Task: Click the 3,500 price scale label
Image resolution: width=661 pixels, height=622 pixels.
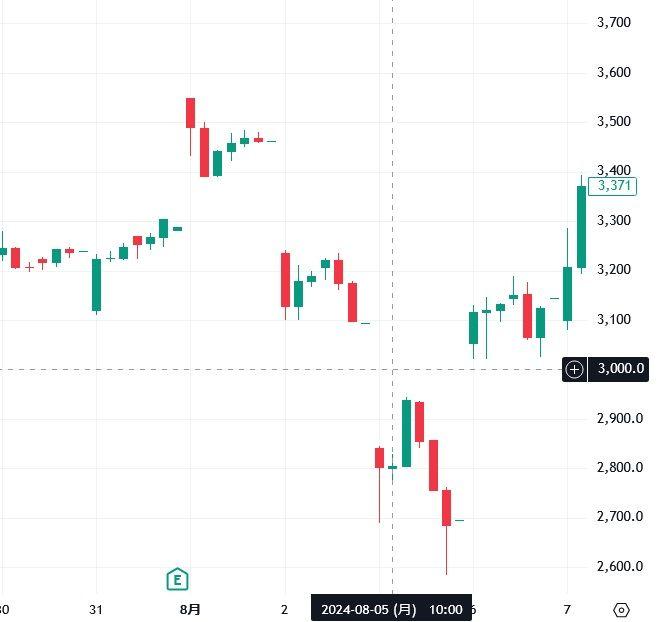Action: tap(612, 121)
